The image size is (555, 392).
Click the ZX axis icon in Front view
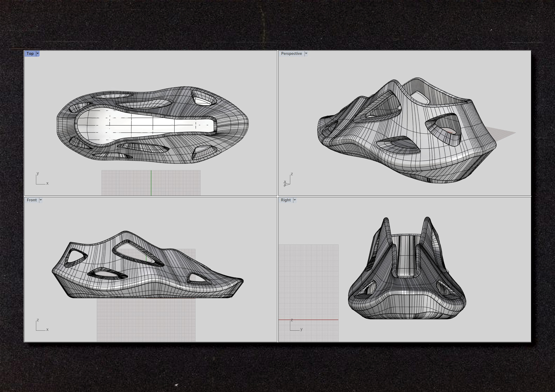click(42, 325)
